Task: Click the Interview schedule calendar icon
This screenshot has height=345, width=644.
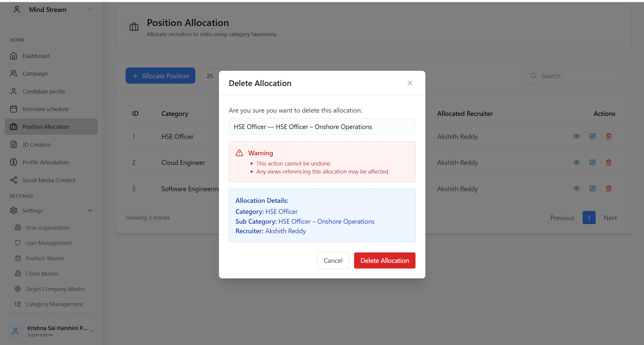Action: point(13,109)
